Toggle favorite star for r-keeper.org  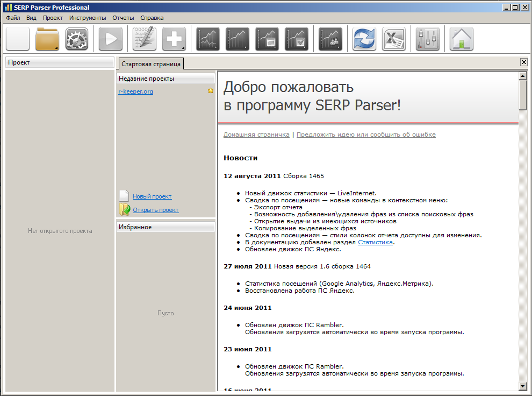(x=211, y=91)
